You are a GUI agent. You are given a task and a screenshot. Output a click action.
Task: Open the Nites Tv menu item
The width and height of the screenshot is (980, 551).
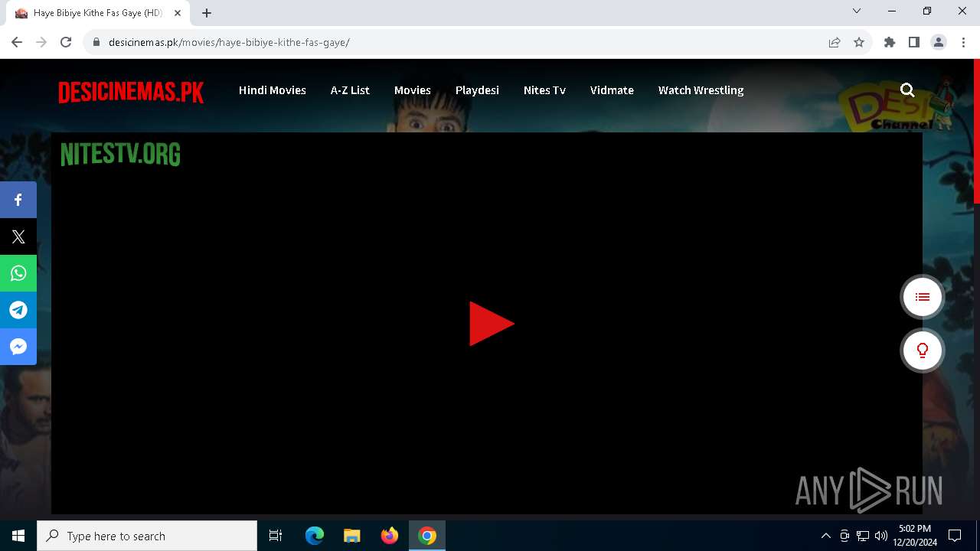[544, 90]
